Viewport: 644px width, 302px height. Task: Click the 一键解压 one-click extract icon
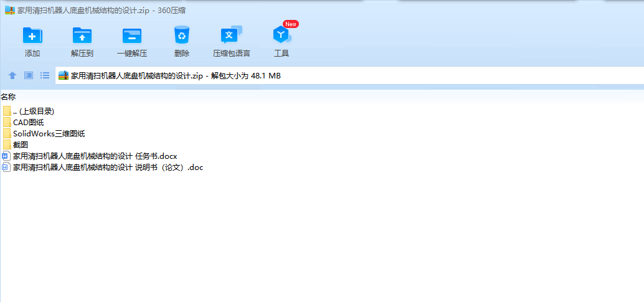click(x=132, y=35)
